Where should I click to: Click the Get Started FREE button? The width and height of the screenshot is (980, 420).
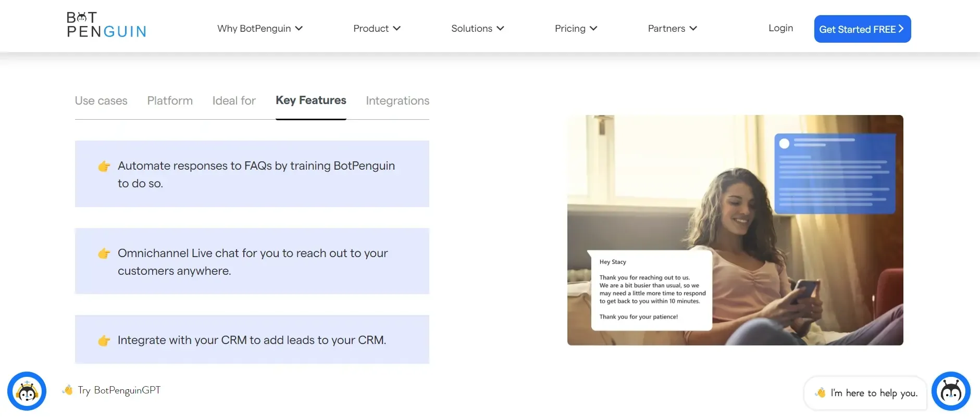(x=862, y=29)
